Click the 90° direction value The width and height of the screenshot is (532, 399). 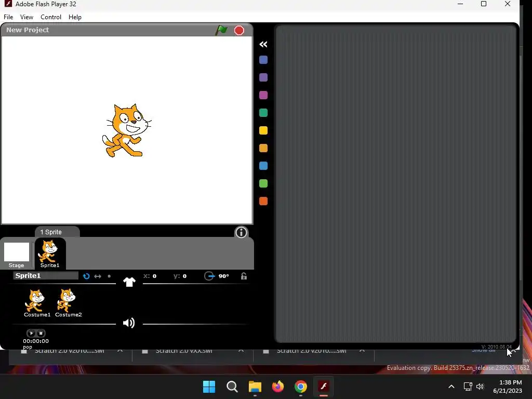coord(223,276)
